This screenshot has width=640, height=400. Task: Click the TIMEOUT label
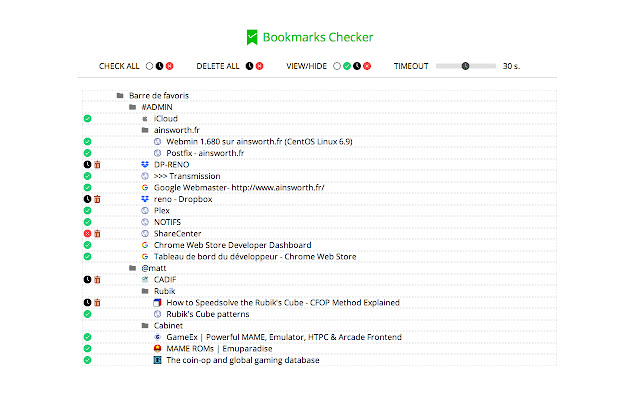[x=411, y=66]
